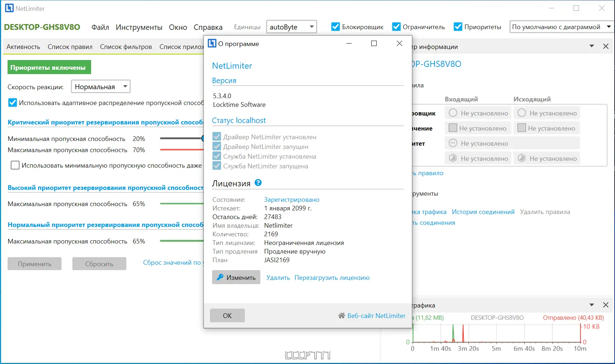Toggle the Приоритеты checkbox in the toolbar

(458, 27)
